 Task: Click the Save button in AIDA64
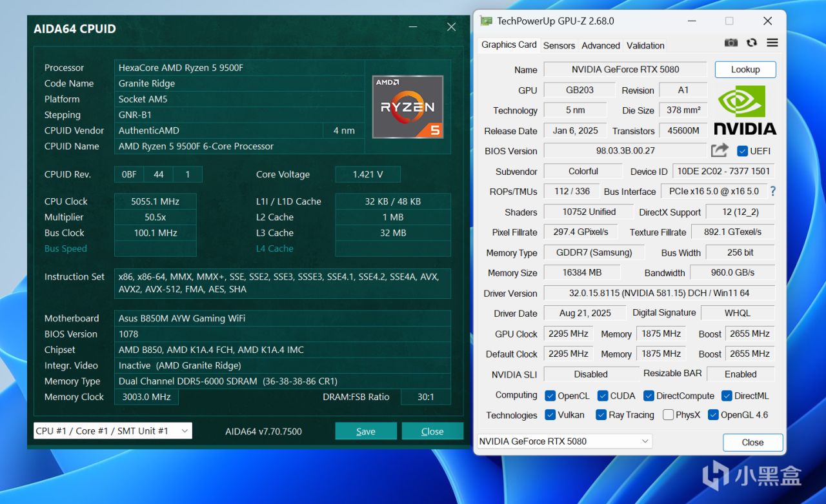tap(365, 431)
